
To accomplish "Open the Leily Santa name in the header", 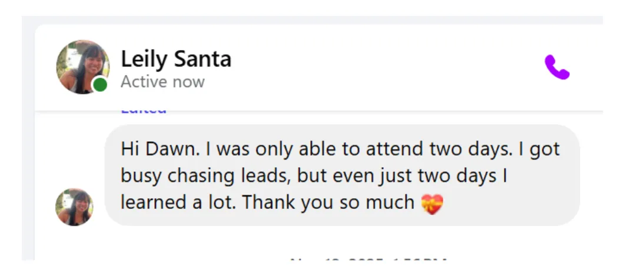I will pos(175,59).
